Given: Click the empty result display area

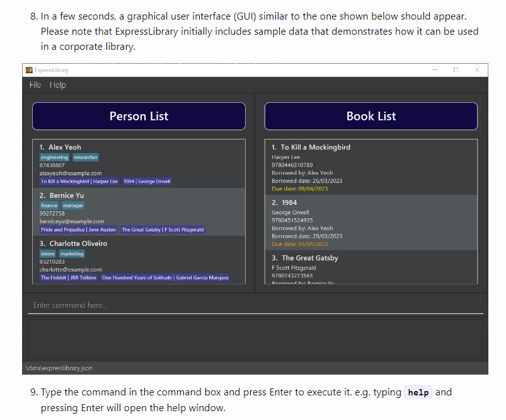Looking at the screenshot, I should [x=255, y=339].
